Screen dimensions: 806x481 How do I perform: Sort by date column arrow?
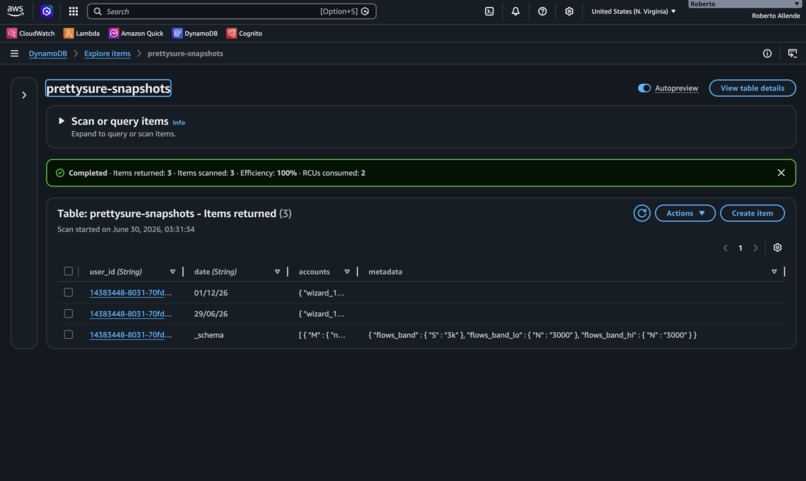coord(277,272)
